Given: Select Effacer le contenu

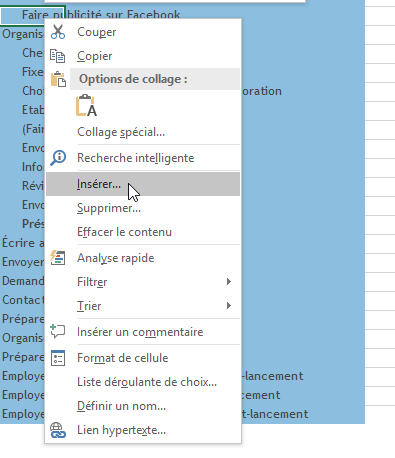Looking at the screenshot, I should [x=143, y=232].
